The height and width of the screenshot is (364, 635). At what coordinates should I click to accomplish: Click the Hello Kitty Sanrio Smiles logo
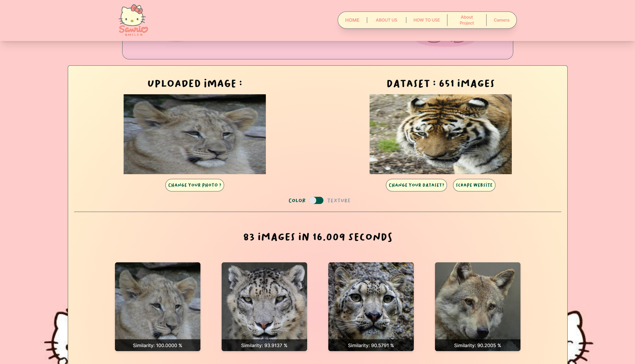133,20
